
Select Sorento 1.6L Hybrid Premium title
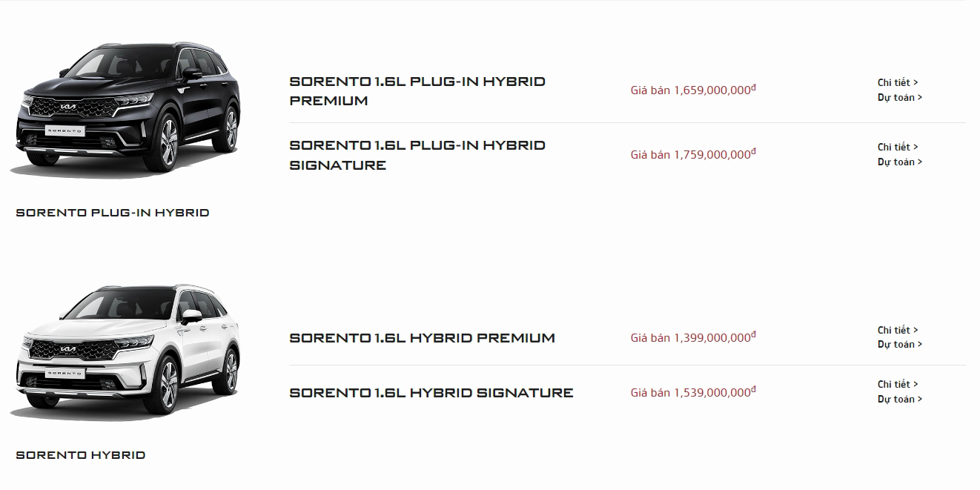pyautogui.click(x=422, y=338)
